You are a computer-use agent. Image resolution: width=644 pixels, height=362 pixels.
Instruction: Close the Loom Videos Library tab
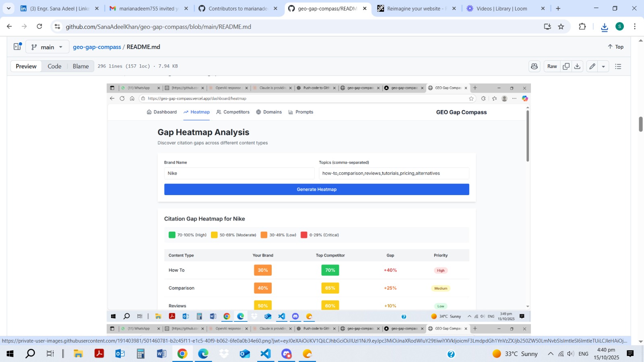pyautogui.click(x=543, y=8)
